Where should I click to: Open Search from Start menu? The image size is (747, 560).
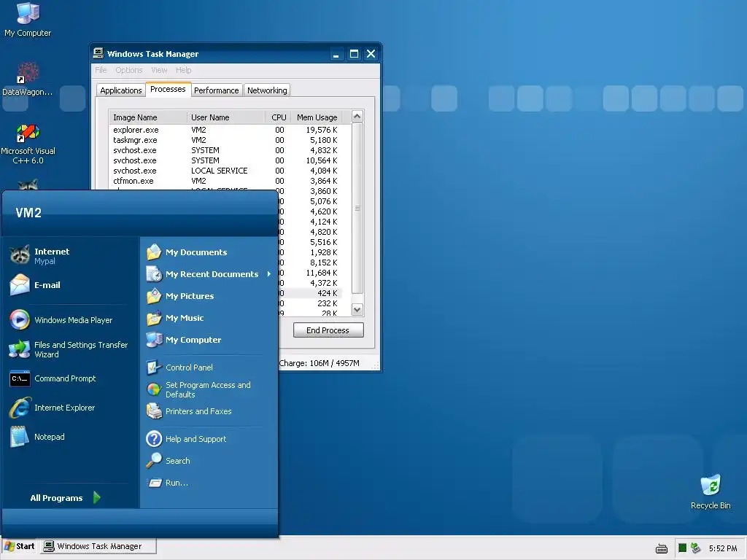click(x=169, y=461)
